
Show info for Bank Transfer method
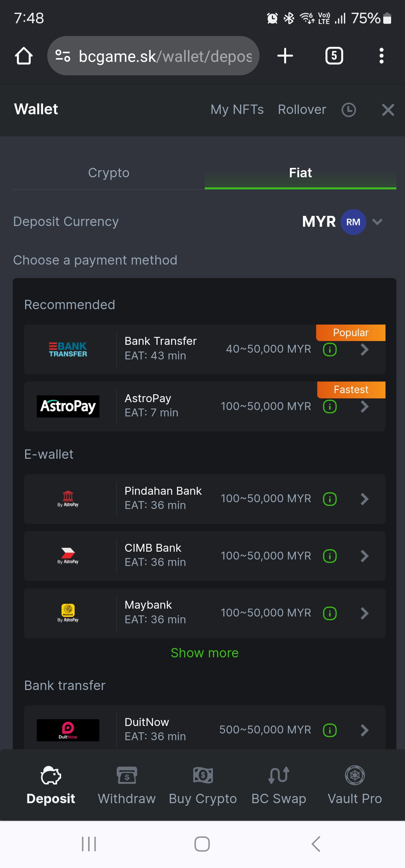(x=330, y=350)
